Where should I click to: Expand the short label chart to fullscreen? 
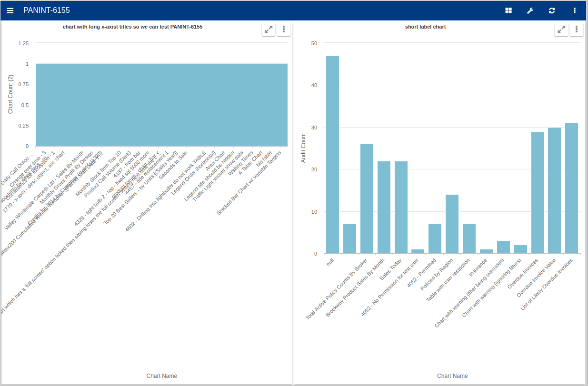coord(561,29)
